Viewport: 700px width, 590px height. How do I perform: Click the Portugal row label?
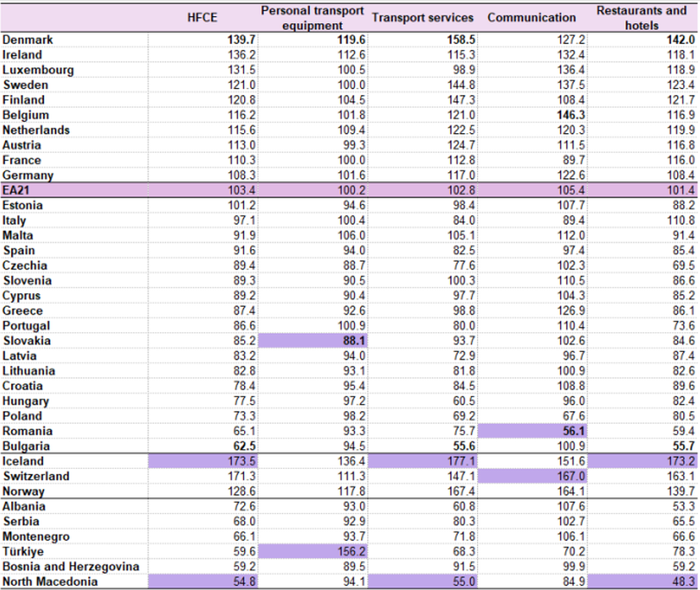[x=26, y=326]
